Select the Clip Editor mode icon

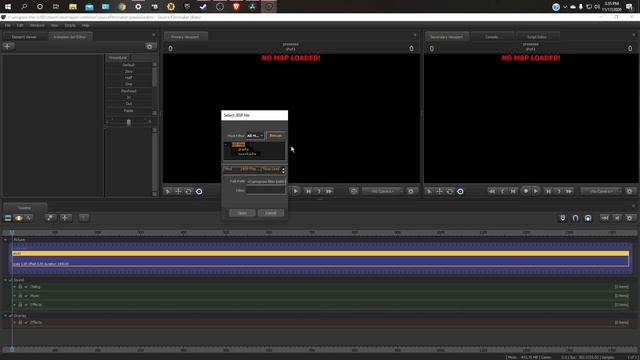click(8, 218)
